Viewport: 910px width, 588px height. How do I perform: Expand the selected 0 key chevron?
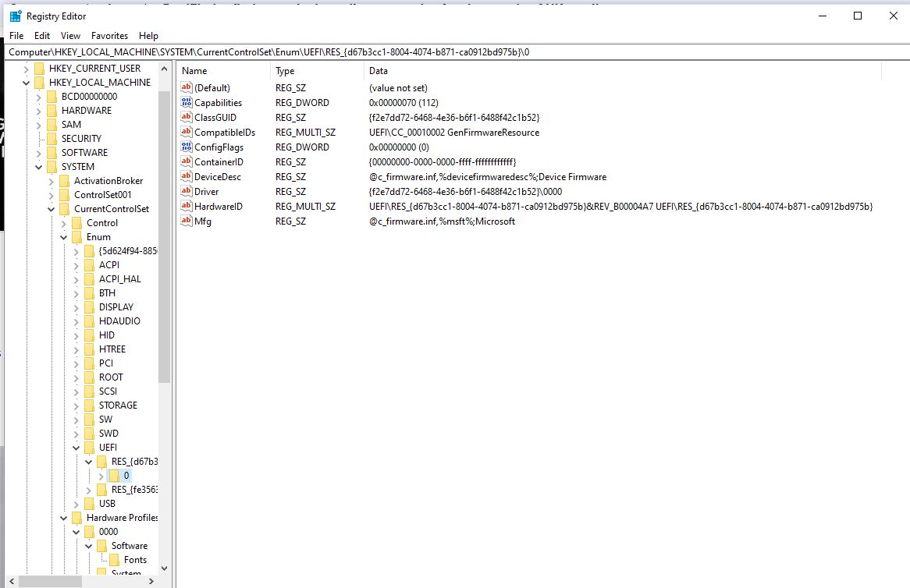pos(101,476)
